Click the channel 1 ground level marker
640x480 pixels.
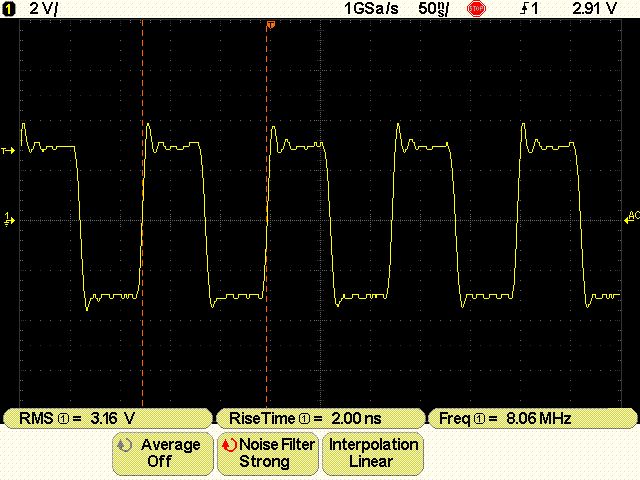pos(9,219)
